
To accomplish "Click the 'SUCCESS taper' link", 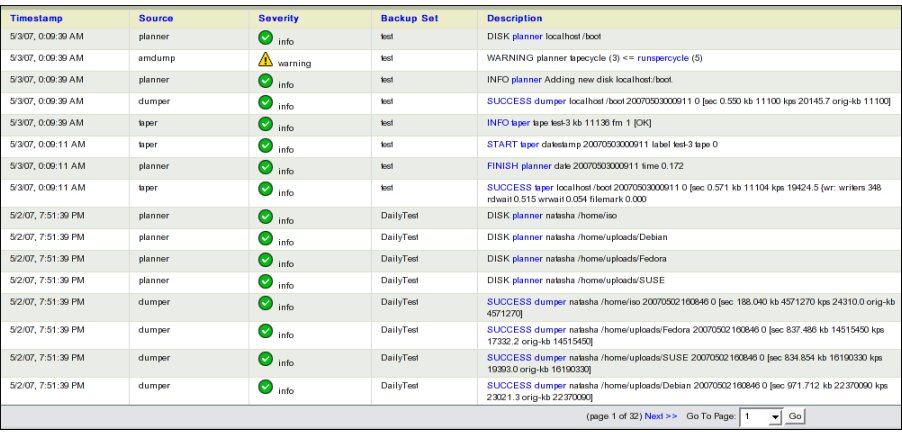I will pos(520,188).
